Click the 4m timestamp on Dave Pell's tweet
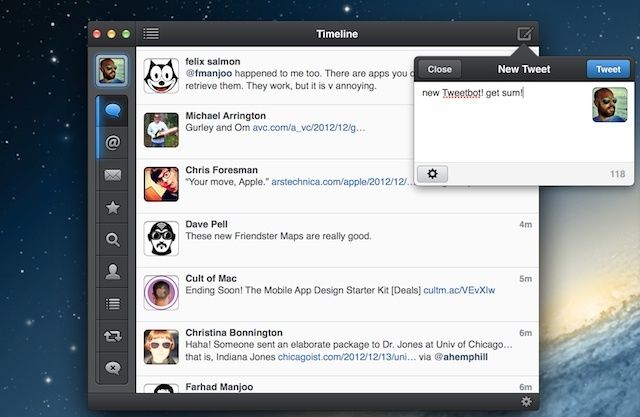The height and width of the screenshot is (417, 640). point(525,224)
